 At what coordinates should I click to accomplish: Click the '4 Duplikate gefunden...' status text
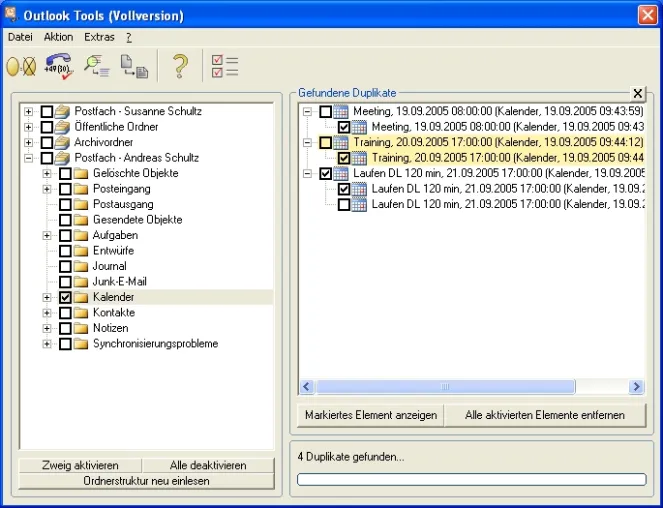[x=351, y=457]
